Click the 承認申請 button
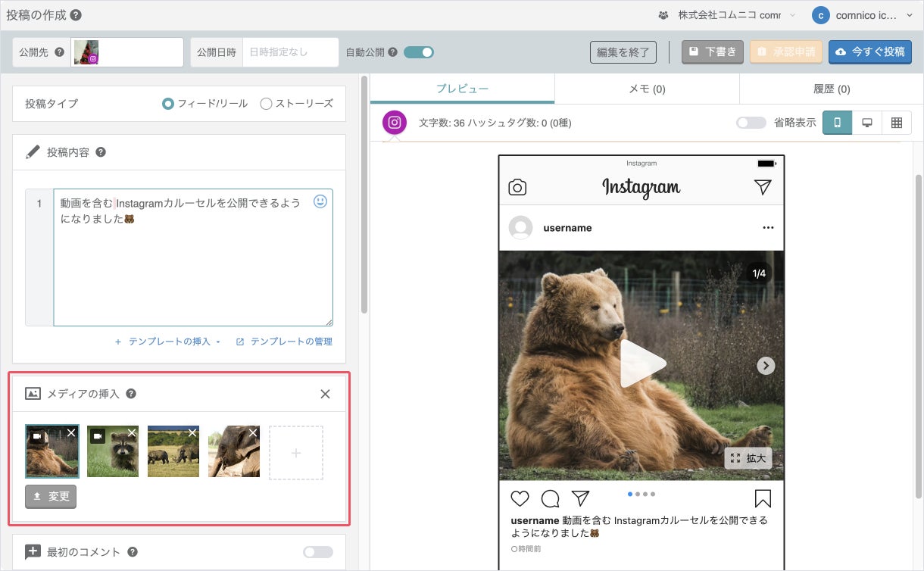 tap(785, 52)
